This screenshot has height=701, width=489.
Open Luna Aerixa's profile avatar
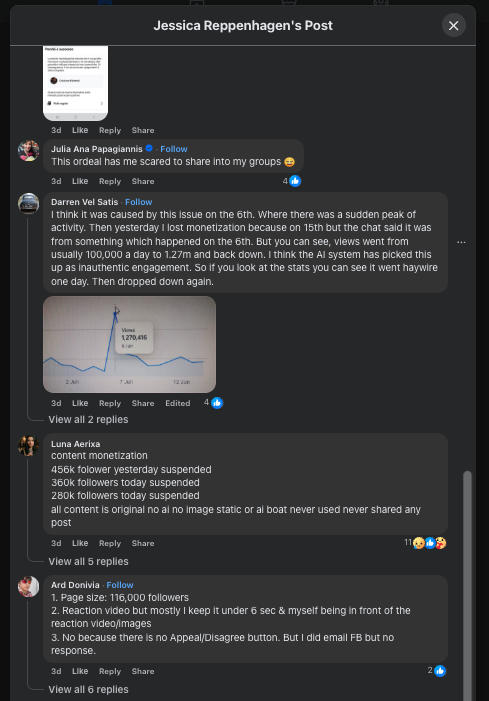tap(29, 445)
